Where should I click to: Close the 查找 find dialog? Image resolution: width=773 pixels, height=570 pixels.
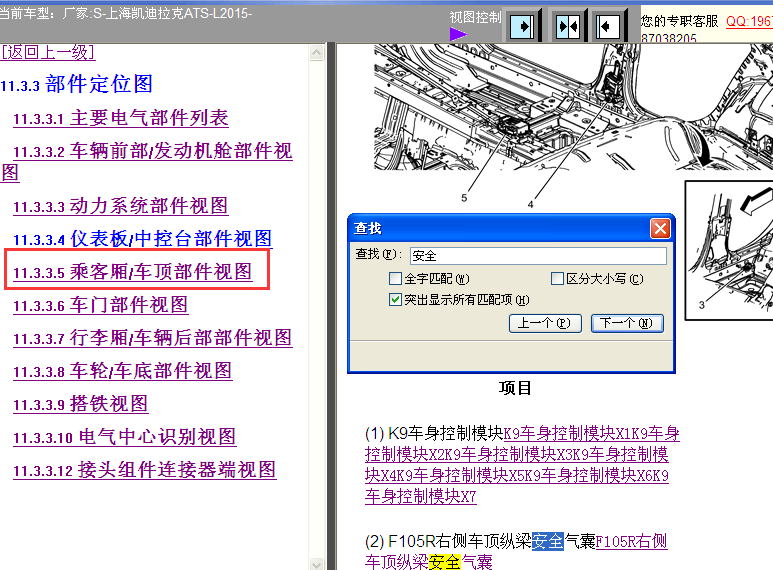pos(660,228)
